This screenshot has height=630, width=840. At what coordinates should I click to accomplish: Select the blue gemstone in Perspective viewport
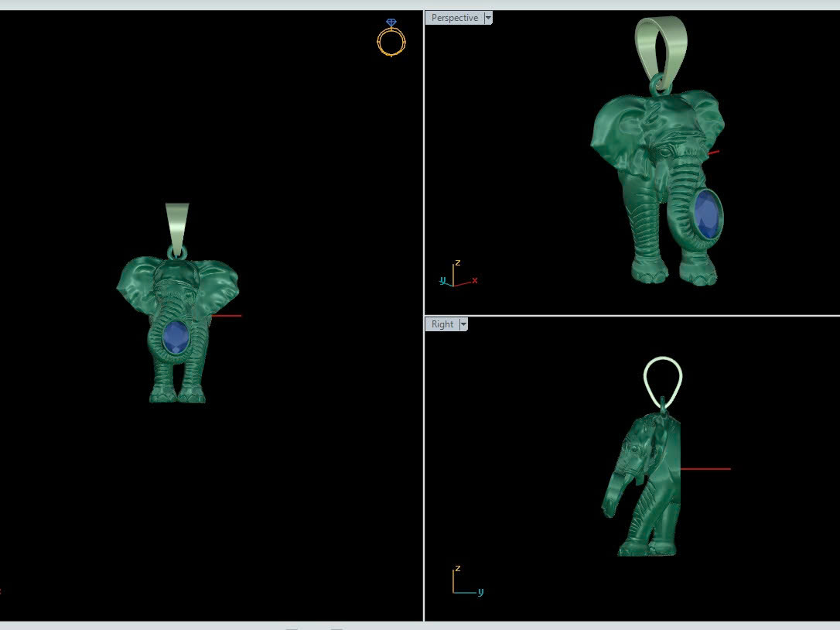click(708, 215)
